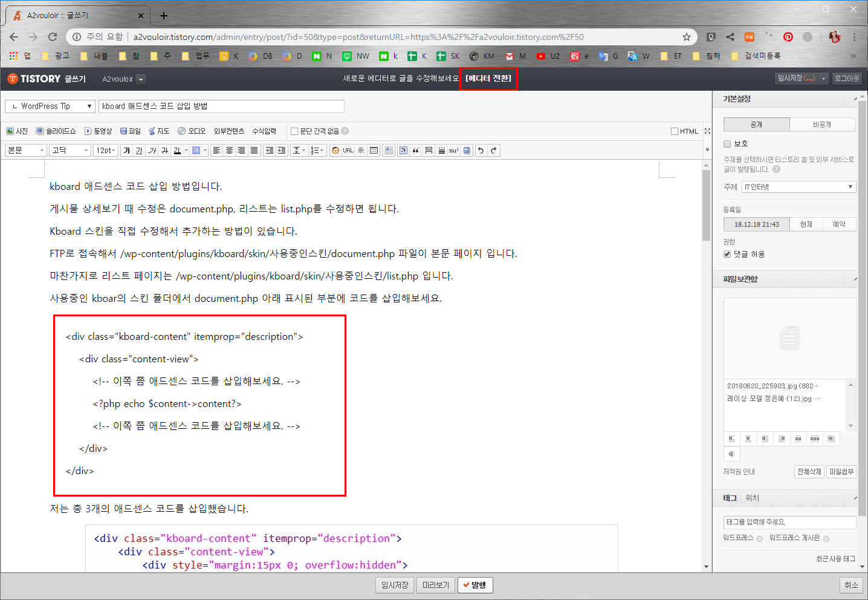Align text right in the editor toolbar
868x600 pixels.
point(241,151)
